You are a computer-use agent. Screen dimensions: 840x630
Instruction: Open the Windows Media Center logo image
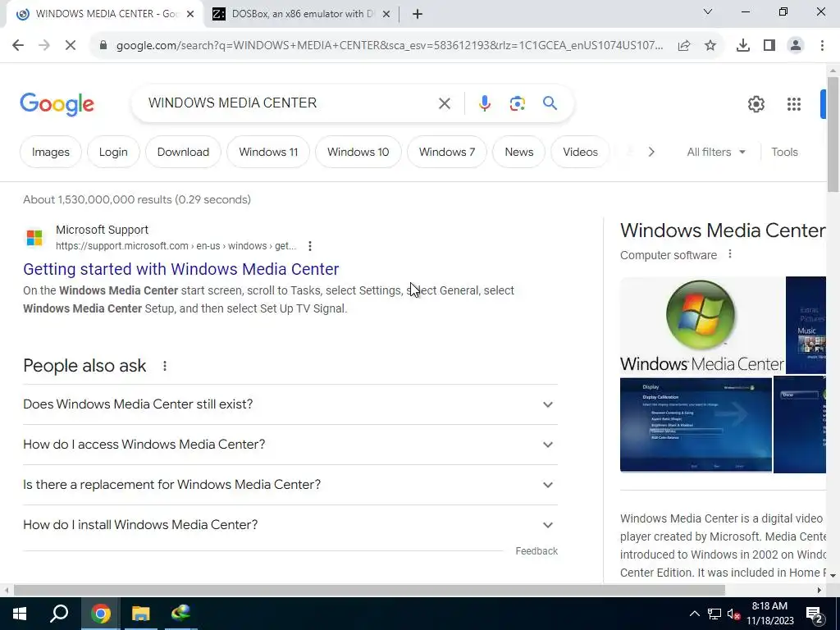(x=702, y=326)
